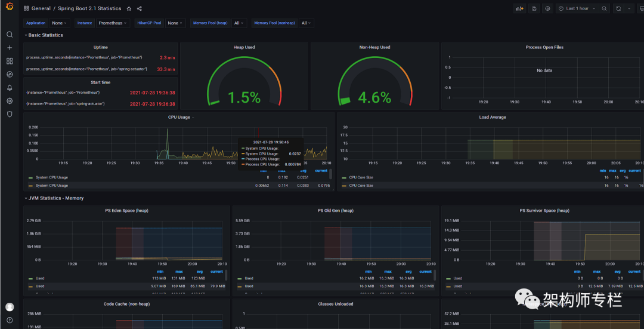Screen dimensions: 644x329
Task: Open the user profile avatar
Action: 10,307
